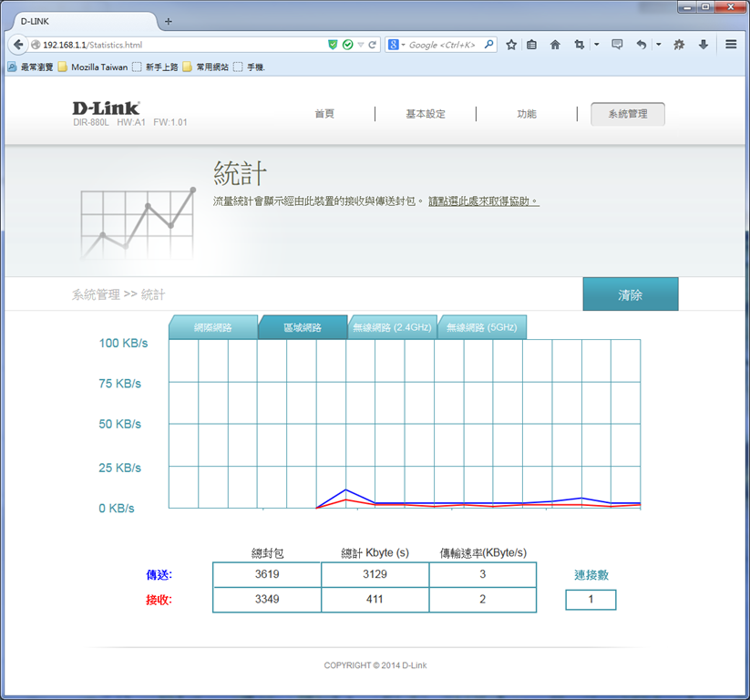This screenshot has height=700, width=750.
Task: Open the 系統管理 menu
Action: pos(628,114)
